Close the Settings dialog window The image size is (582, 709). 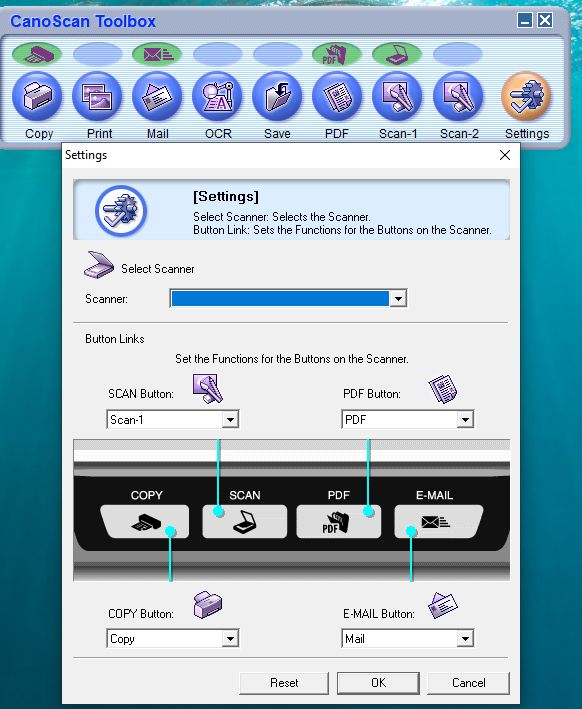505,155
